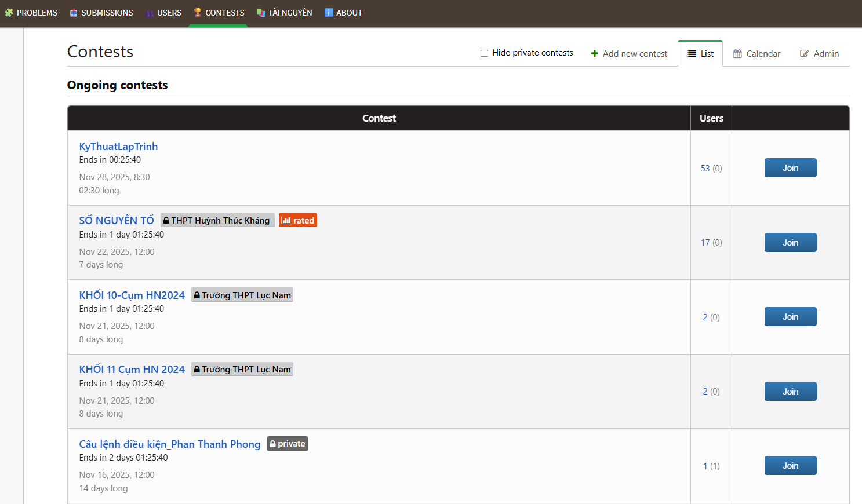Enable the Hide private contests checkbox
This screenshot has height=504, width=862.
pyautogui.click(x=483, y=53)
